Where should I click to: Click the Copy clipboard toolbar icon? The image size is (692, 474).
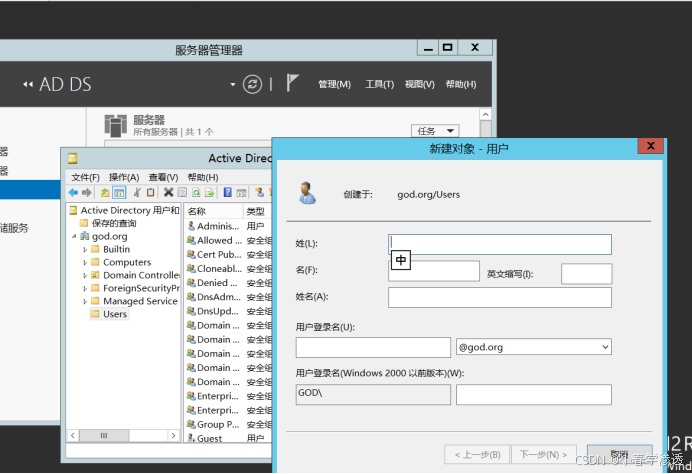(150, 192)
